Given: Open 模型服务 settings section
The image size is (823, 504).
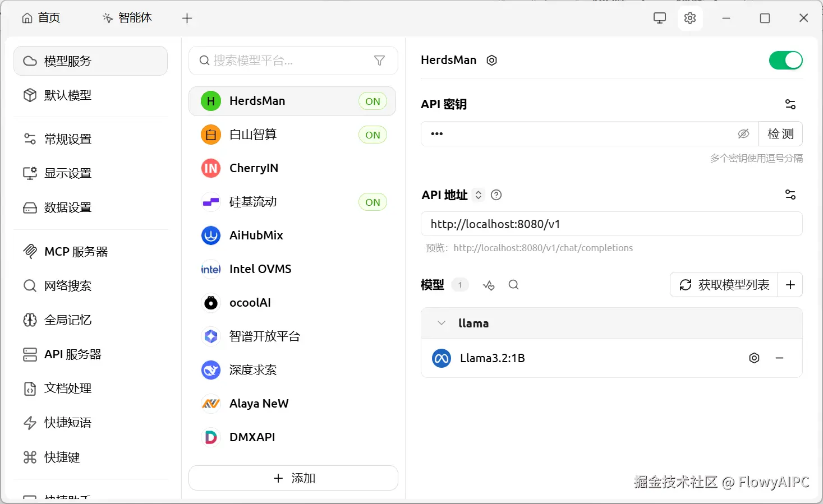Looking at the screenshot, I should [90, 61].
